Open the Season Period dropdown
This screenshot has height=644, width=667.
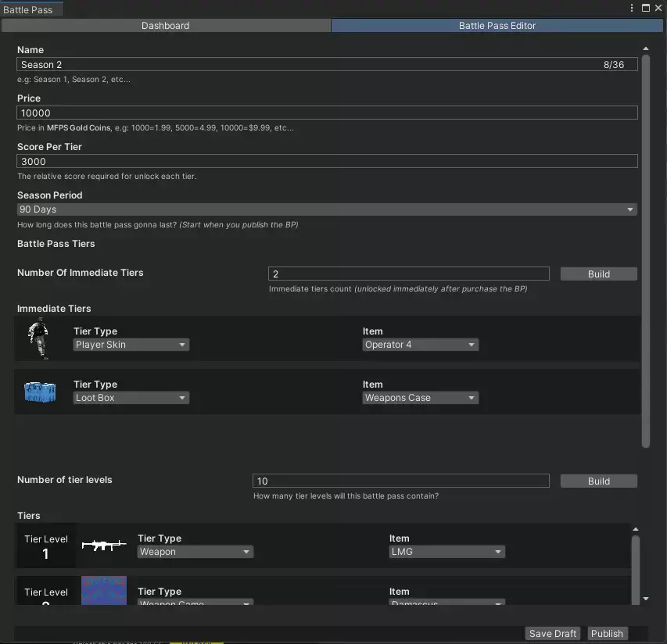pyautogui.click(x=327, y=209)
